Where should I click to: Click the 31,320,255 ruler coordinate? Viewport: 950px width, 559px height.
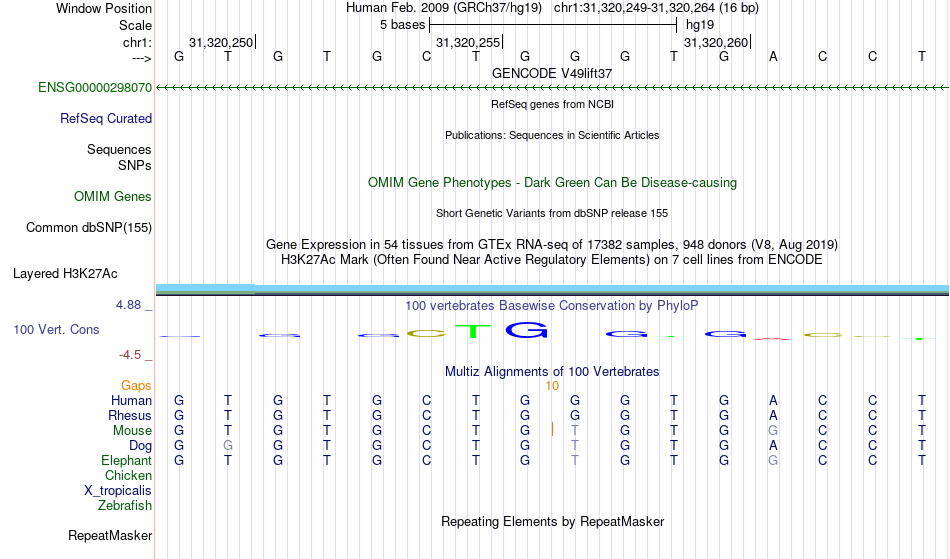point(468,42)
